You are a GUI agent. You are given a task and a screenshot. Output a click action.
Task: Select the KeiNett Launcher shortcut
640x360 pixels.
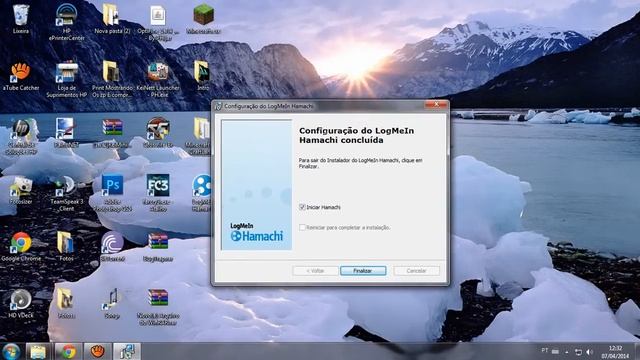tap(158, 79)
